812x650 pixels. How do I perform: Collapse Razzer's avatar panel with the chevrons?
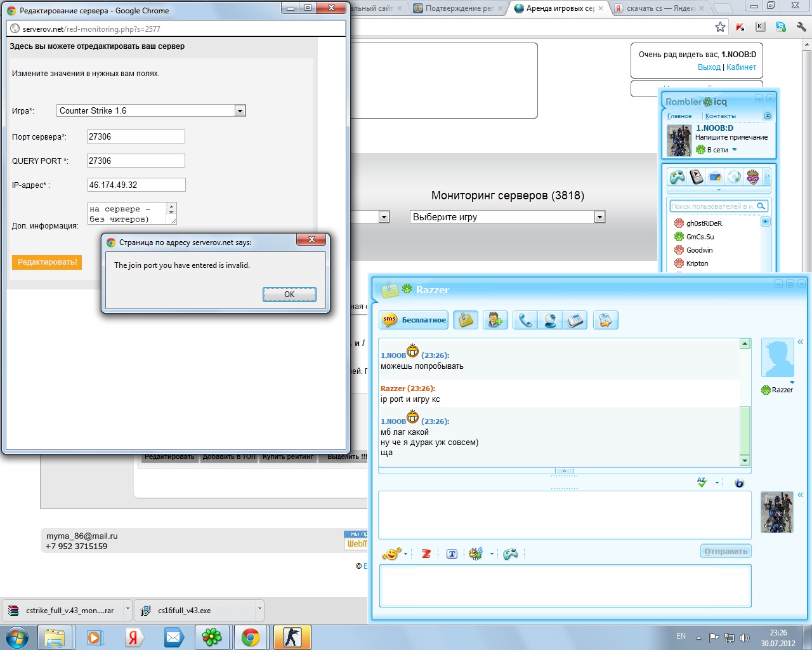tap(801, 342)
